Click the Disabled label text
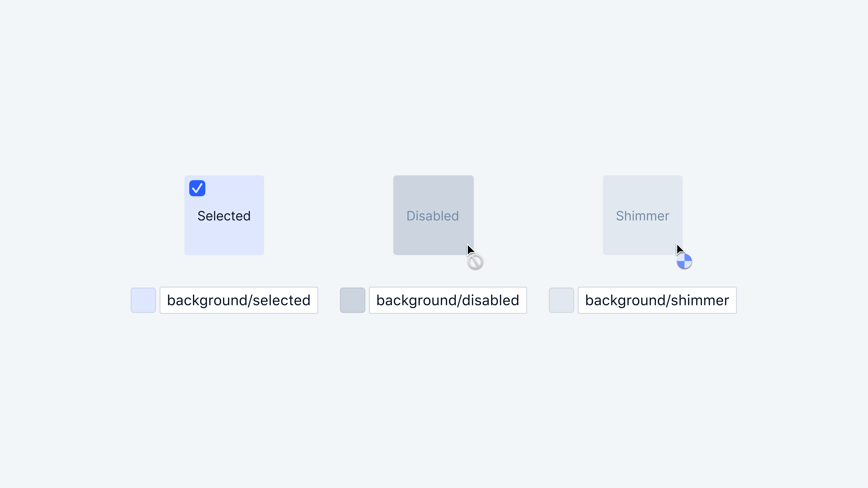The width and height of the screenshot is (868, 488). (433, 216)
